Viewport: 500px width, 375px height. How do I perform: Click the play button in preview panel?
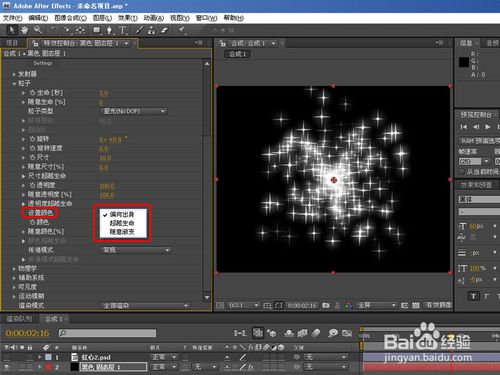click(488, 127)
